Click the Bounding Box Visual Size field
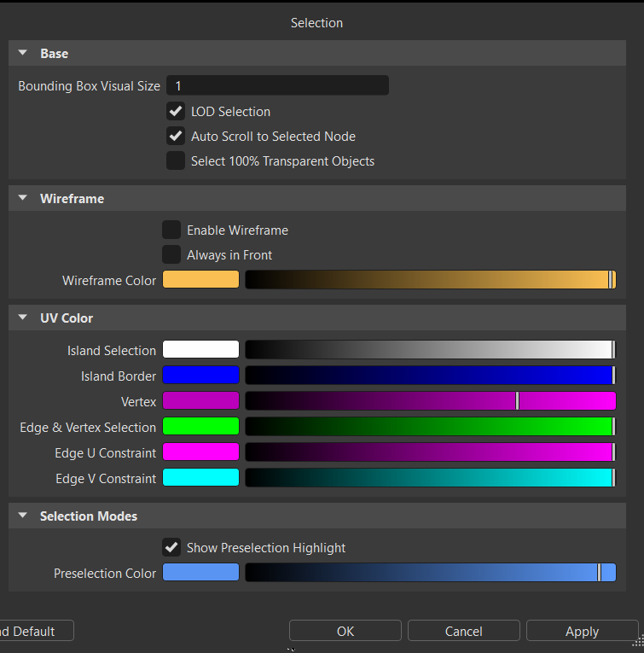 277,85
